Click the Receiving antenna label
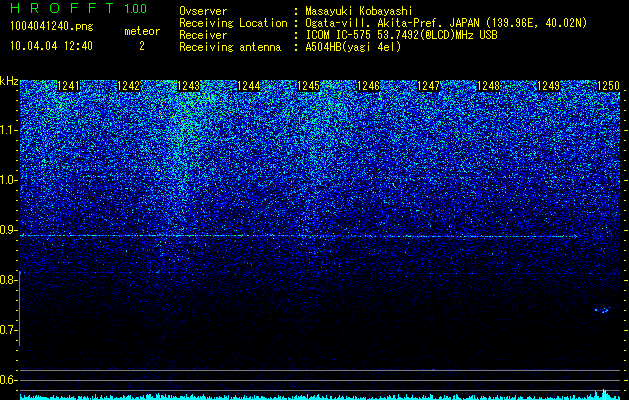The width and height of the screenshot is (629, 400). [x=230, y=47]
